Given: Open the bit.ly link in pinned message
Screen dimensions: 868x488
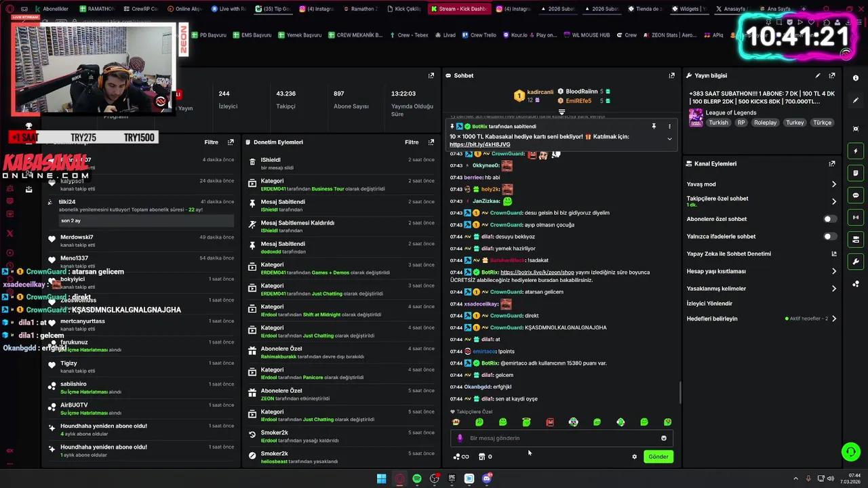Looking at the screenshot, I should click(x=479, y=144).
